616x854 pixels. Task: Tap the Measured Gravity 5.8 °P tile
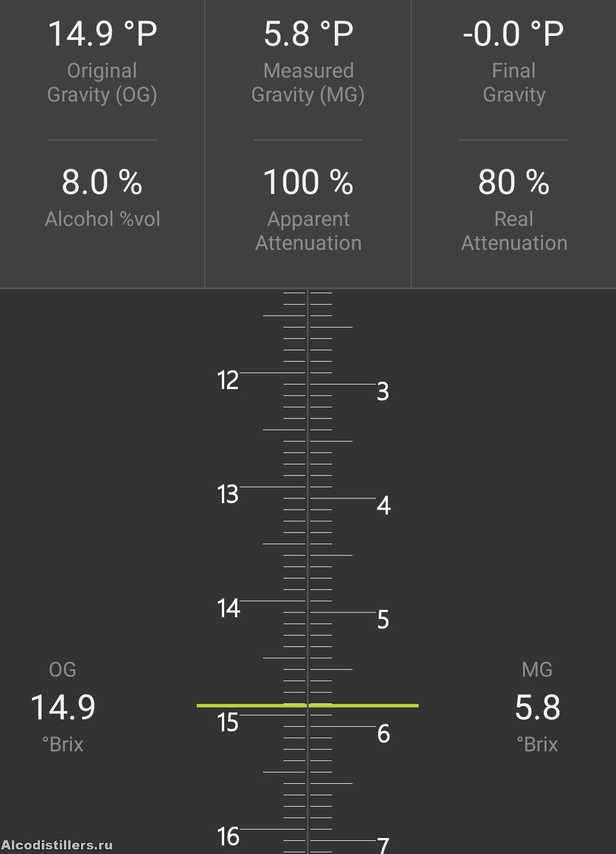(x=308, y=62)
